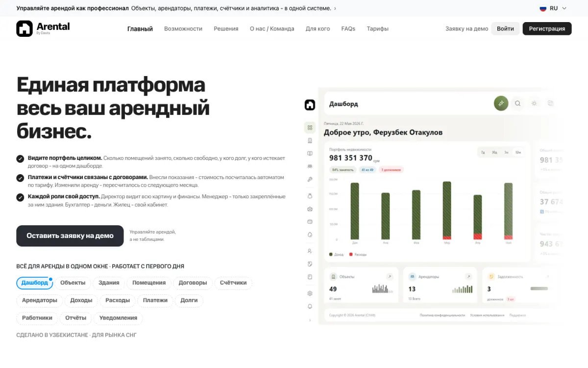Open the RU language dropdown
The height and width of the screenshot is (368, 588).
[x=553, y=8]
